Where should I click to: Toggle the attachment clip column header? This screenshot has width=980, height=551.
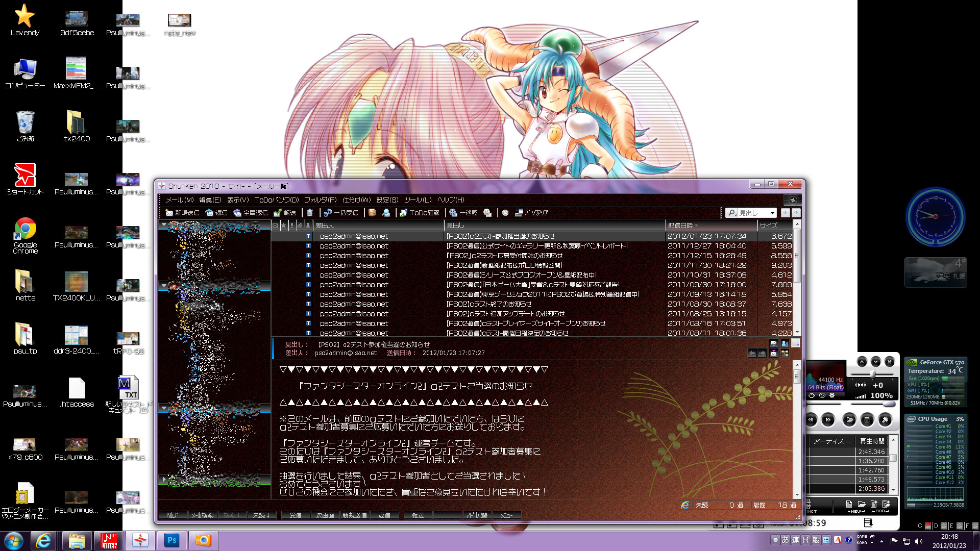click(300, 225)
